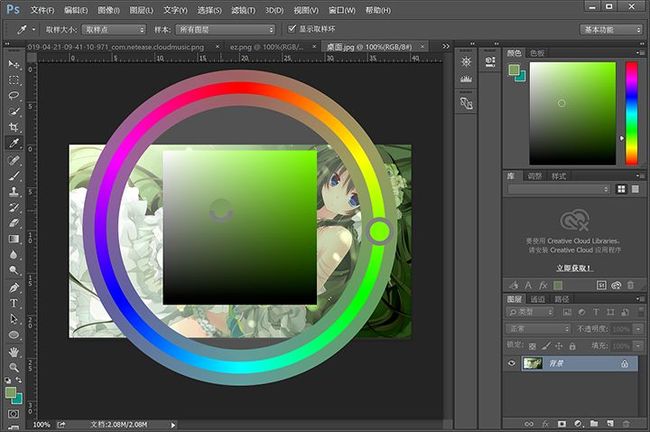Select the Eyedropper tool in toolbox

(x=14, y=143)
